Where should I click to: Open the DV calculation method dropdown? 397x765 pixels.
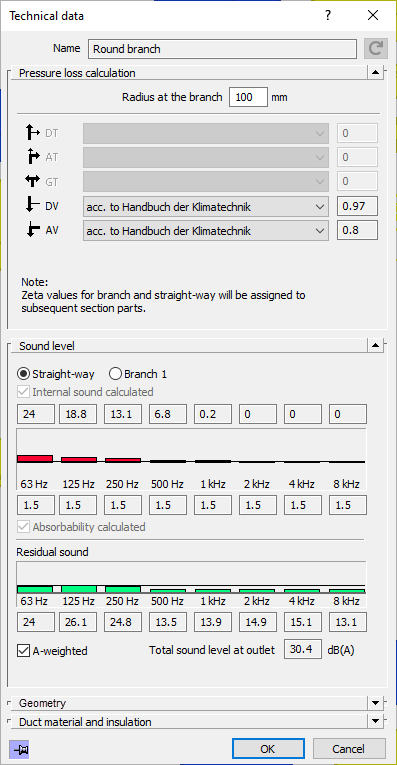tap(205, 207)
